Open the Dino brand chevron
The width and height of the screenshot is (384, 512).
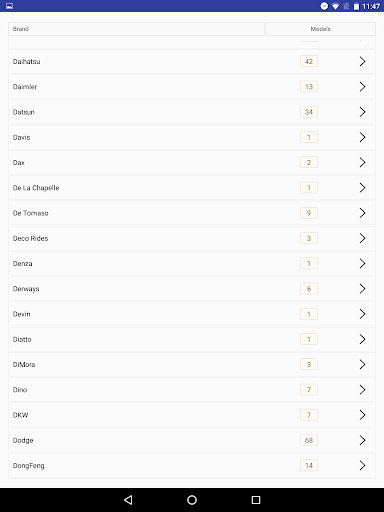(362, 390)
